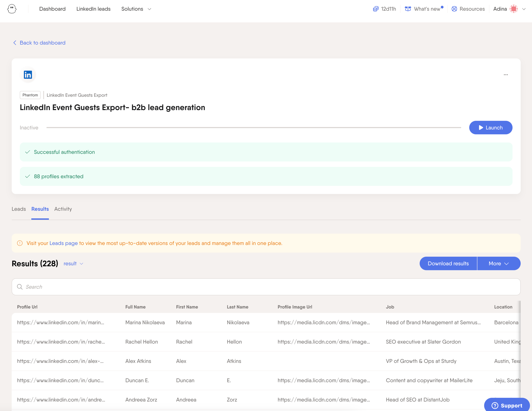Click Head of SEO at DistantJob cell
Screen dimensions: 532x411
(x=418, y=400)
